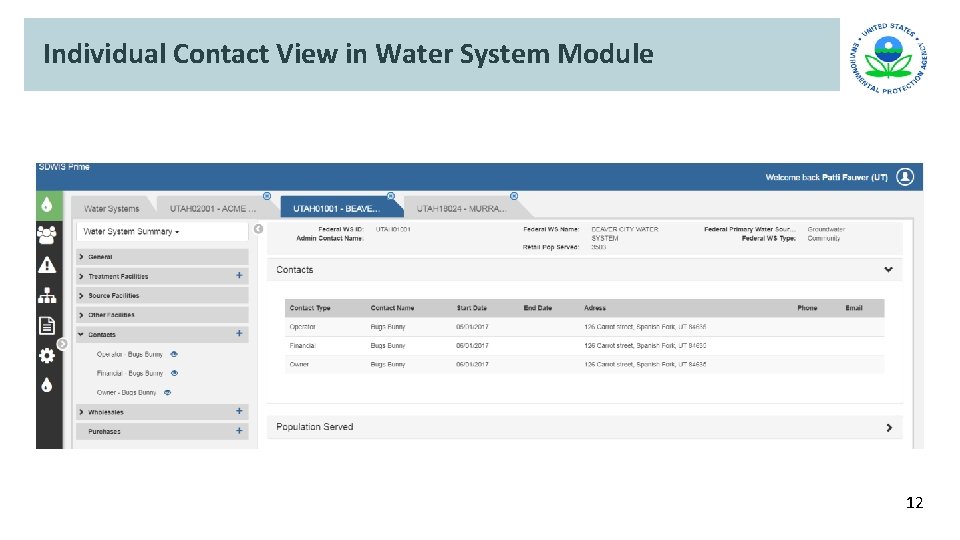Expand the Other Facilities section
960x540 pixels.
pos(162,315)
